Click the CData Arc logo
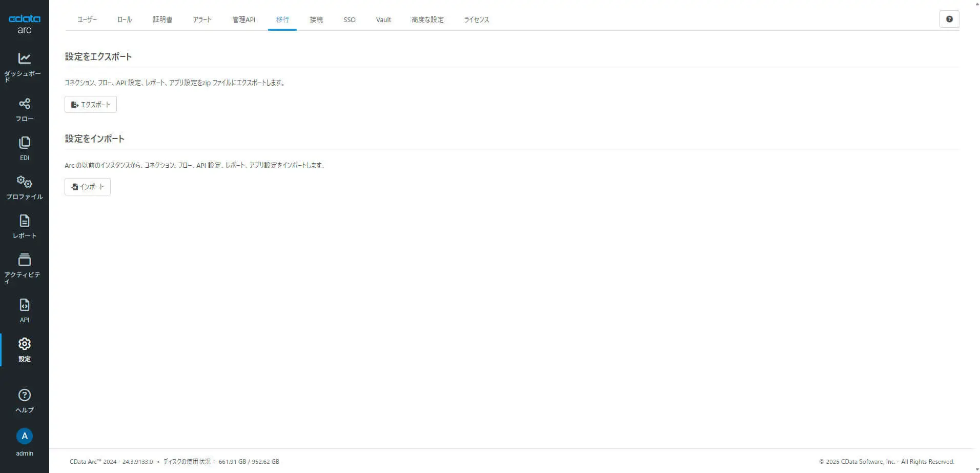Screen dimensions: 980x473 (25, 24)
